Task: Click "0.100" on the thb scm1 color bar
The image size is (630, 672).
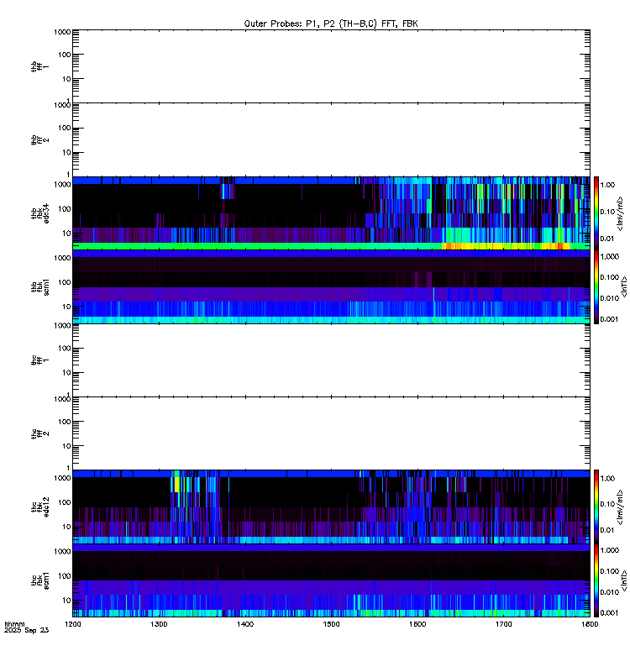Action: pos(610,277)
